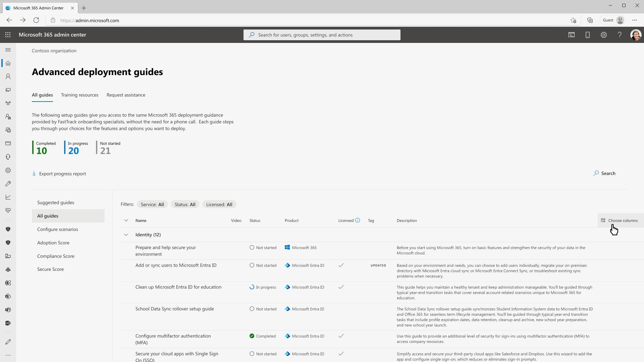
Task: Collapse the Identity (12) group
Action: pos(126,235)
